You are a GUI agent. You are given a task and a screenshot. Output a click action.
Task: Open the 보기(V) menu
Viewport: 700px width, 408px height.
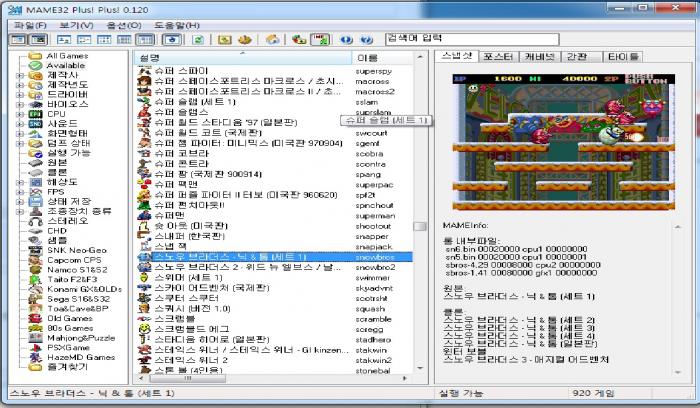click(x=76, y=25)
